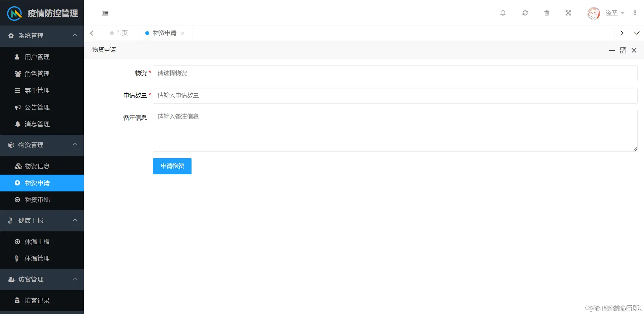Open 角色管理 in the sidebar
Viewport: 644px width, 314px height.
point(42,74)
